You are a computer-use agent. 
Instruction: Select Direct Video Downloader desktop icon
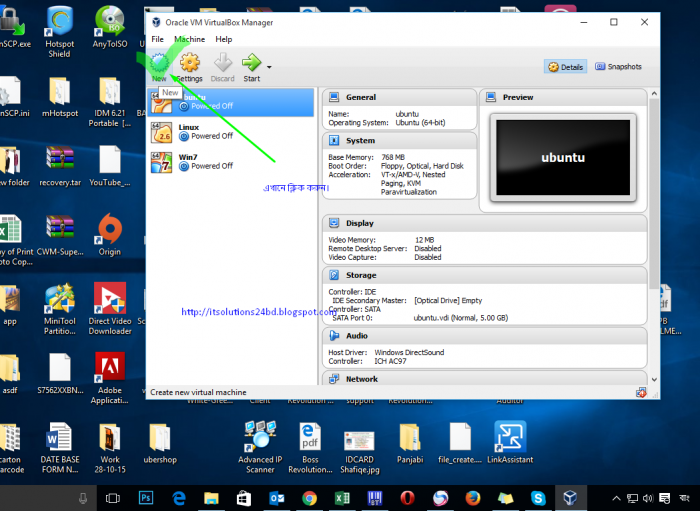110,309
